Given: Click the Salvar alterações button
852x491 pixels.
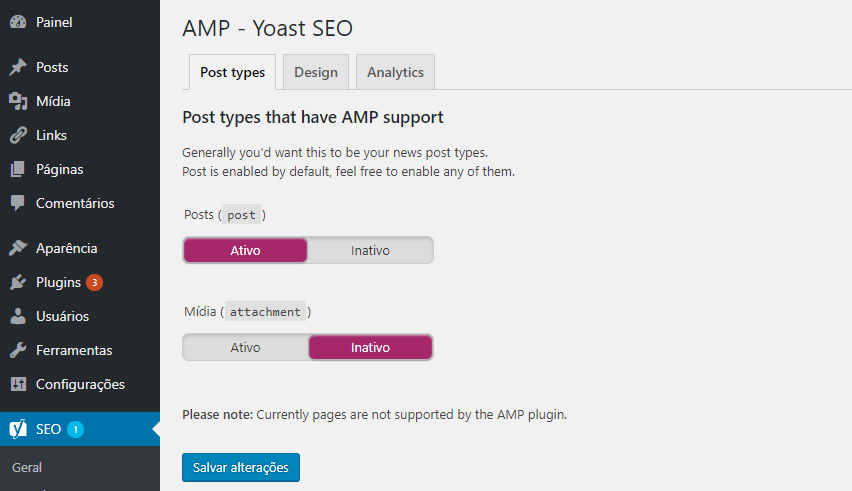Looking at the screenshot, I should 241,468.
